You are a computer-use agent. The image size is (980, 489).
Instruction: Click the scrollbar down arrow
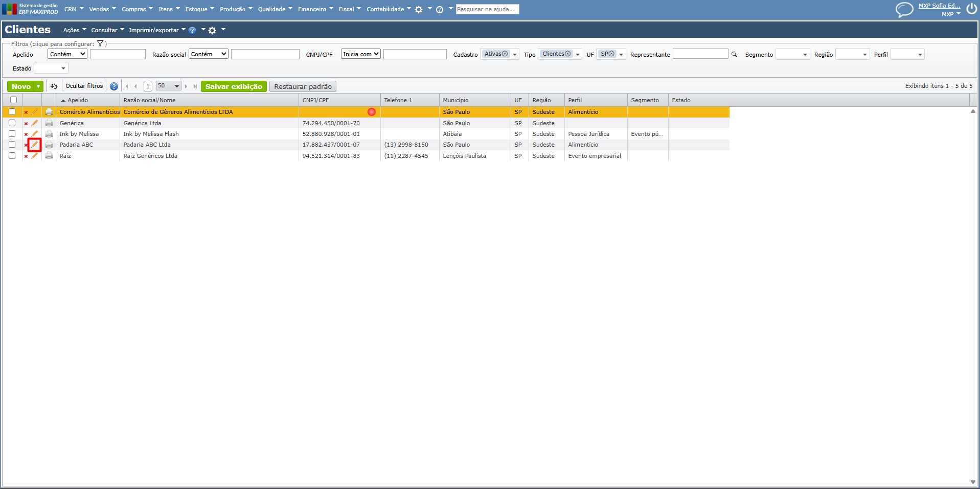pos(973,482)
